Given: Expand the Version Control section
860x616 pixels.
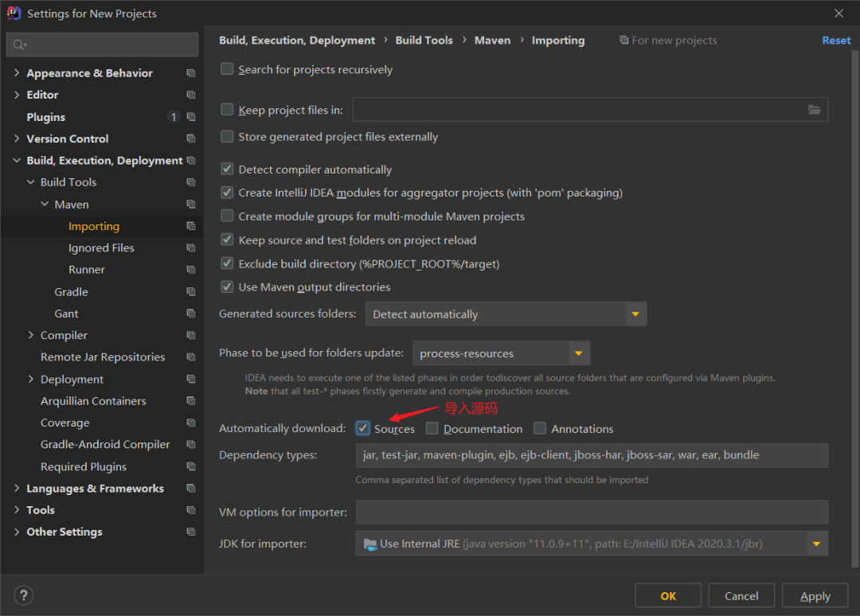Looking at the screenshot, I should coord(17,138).
